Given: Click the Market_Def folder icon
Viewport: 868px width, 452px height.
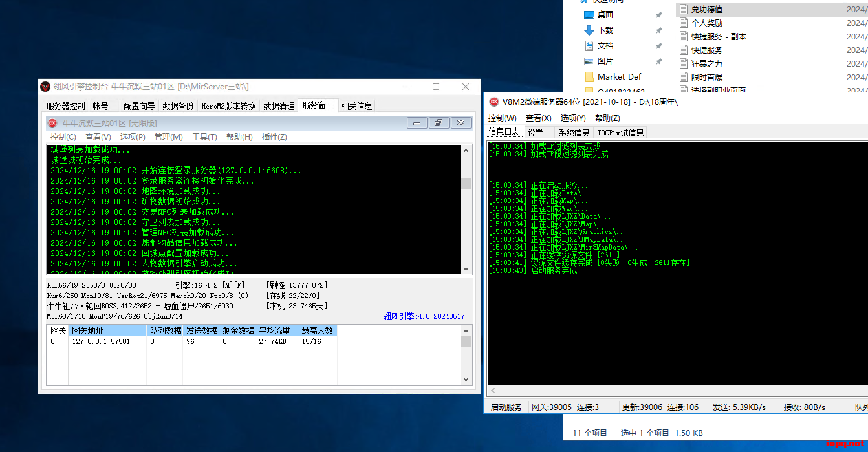Looking at the screenshot, I should click(x=589, y=77).
